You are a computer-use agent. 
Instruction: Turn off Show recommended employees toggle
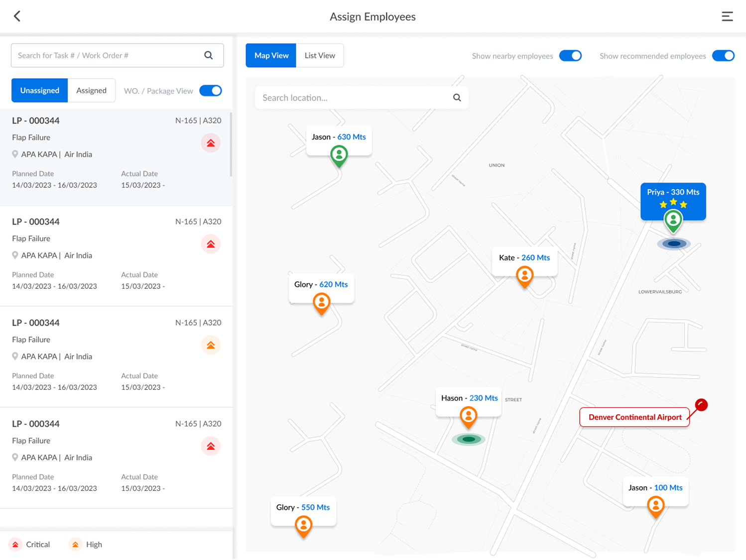coord(723,56)
